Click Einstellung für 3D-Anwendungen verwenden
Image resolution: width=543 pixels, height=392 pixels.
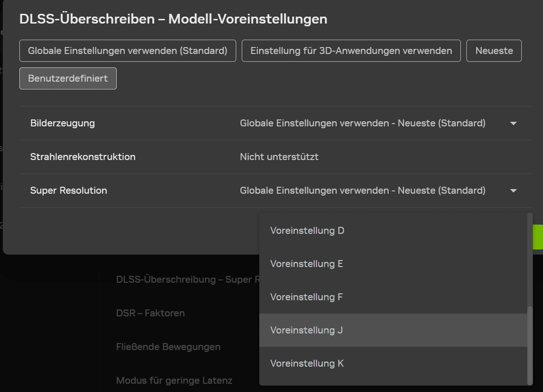[351, 51]
